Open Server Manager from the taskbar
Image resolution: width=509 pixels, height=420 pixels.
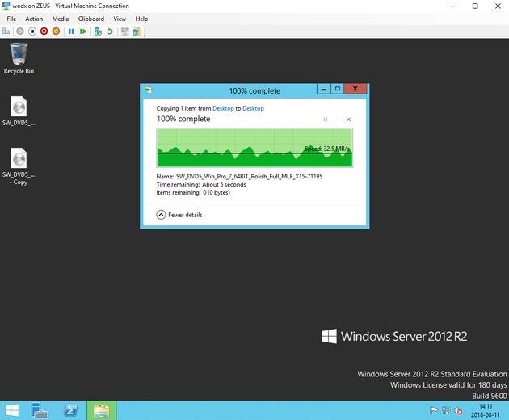[40, 410]
